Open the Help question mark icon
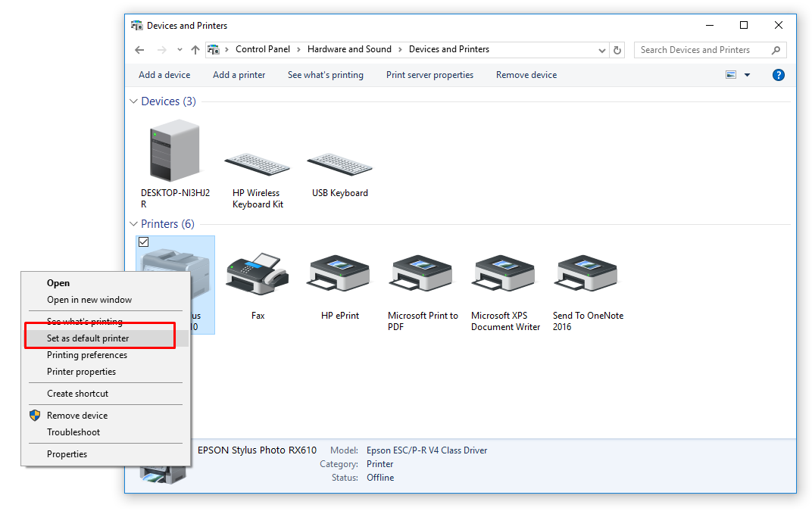The image size is (812, 511). coord(779,75)
